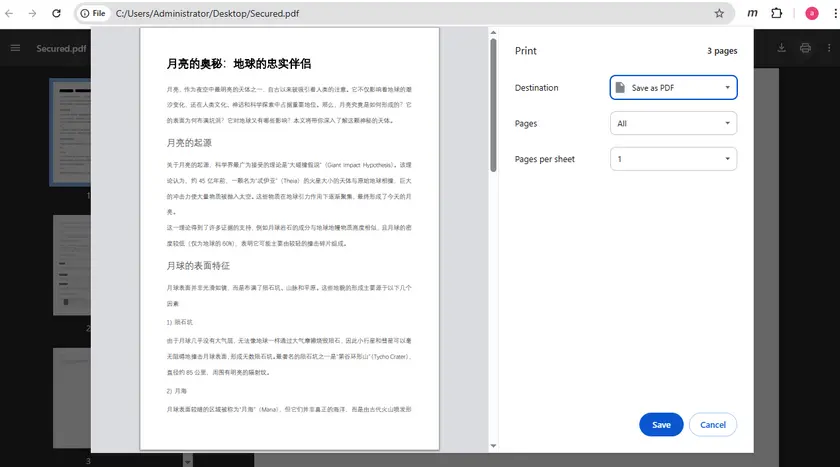Screen dimensions: 840x467
Task: Click the 'Destination' label
Action: pos(536,88)
